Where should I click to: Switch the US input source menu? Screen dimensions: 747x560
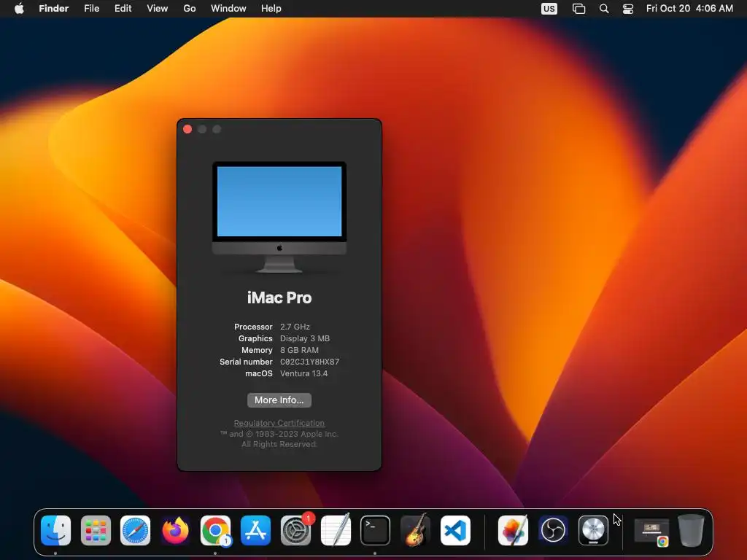click(549, 8)
